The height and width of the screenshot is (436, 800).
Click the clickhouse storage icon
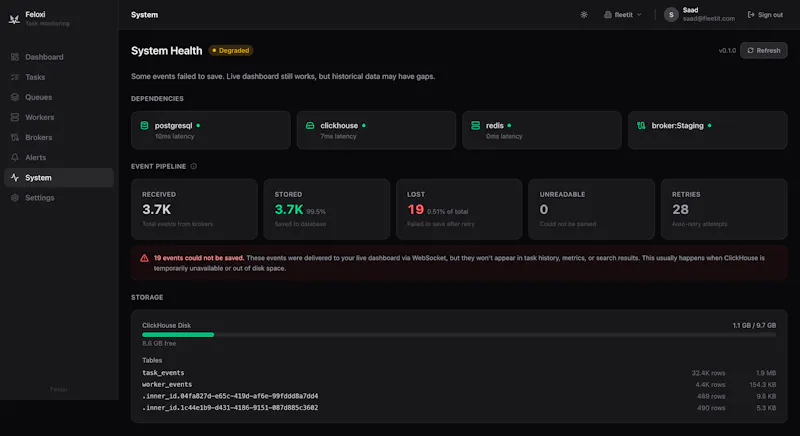point(310,125)
